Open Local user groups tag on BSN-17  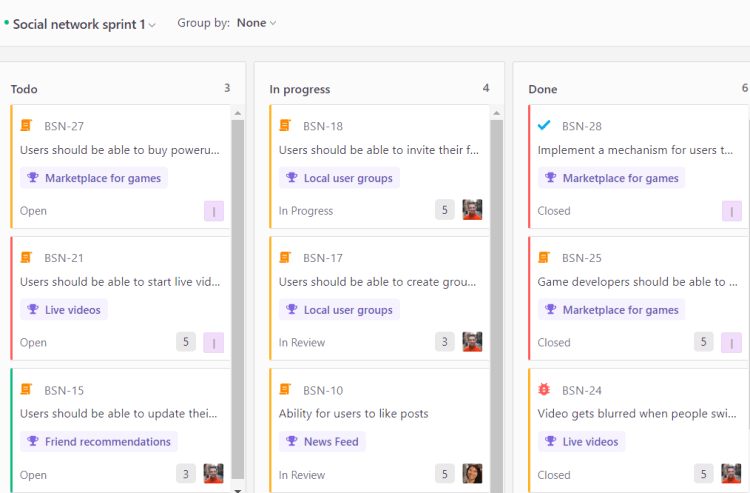338,310
